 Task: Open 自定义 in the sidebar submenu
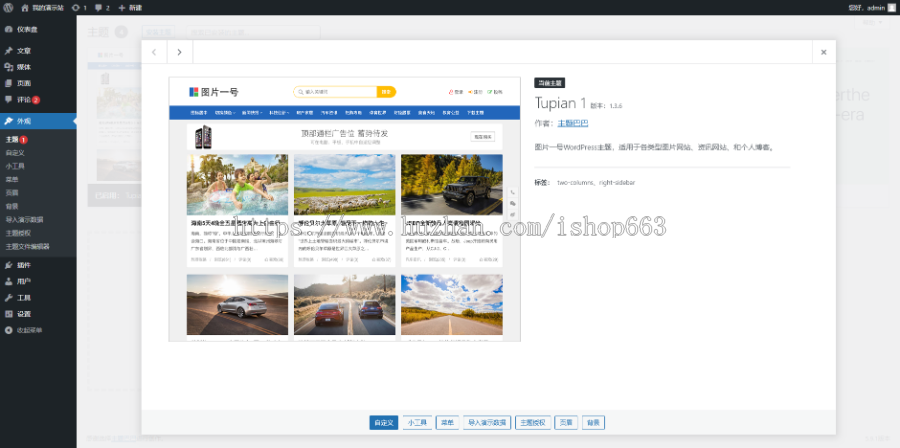[x=15, y=153]
